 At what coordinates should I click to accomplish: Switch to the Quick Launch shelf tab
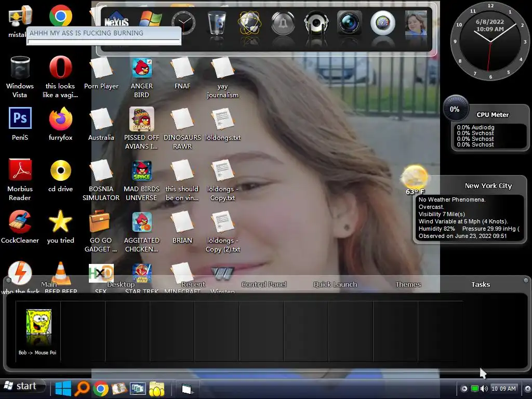tap(335, 284)
